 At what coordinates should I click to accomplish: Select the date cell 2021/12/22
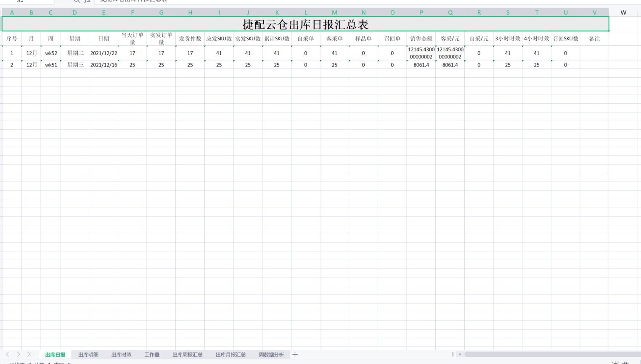click(x=103, y=53)
